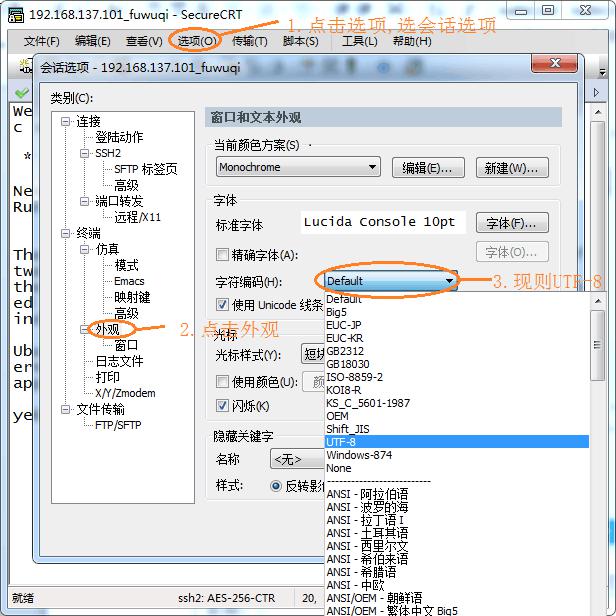Choose KOI8-R from encoding list

(x=457, y=390)
